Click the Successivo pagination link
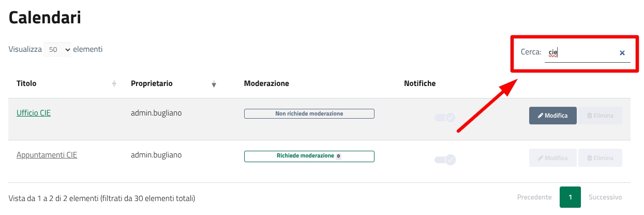The height and width of the screenshot is (215, 644). 605,197
